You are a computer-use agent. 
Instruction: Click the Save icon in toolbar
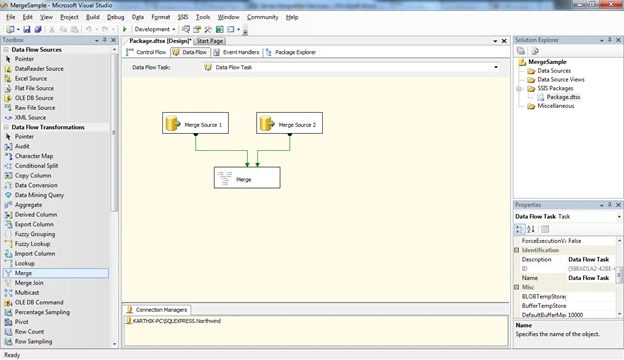(27, 29)
